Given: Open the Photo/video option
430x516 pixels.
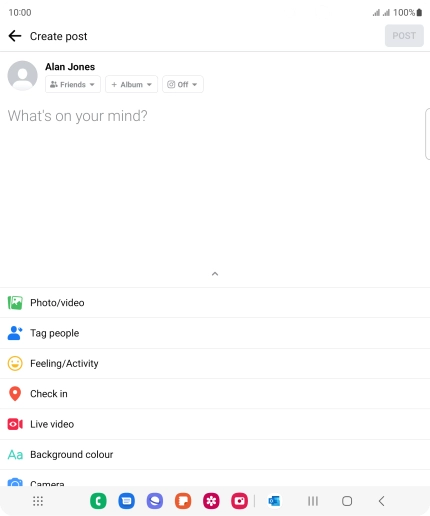Looking at the screenshot, I should 215,303.
